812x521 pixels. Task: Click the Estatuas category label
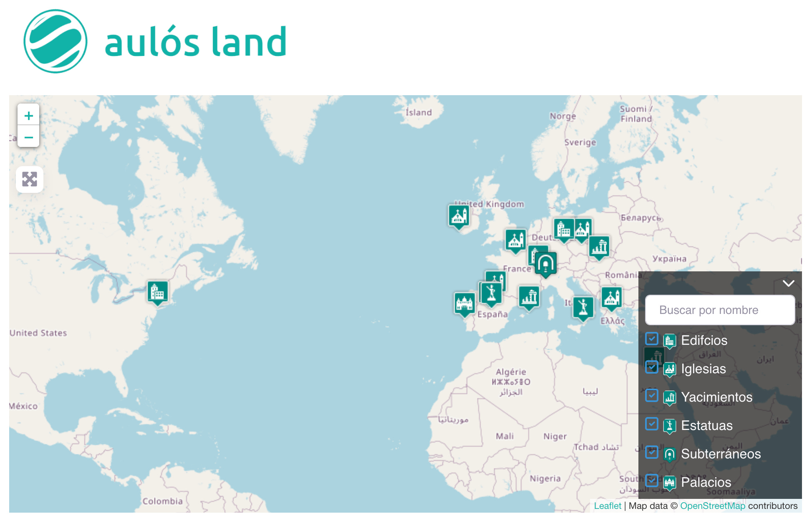[706, 425]
